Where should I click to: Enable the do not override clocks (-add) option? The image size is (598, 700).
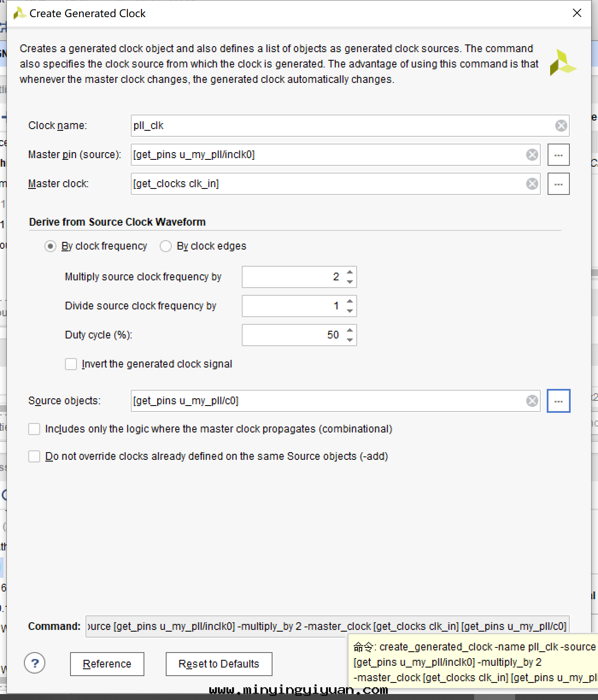pos(34,456)
